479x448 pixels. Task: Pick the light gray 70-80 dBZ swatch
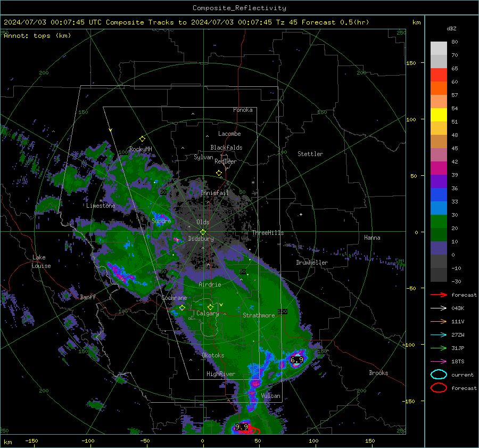pyautogui.click(x=439, y=48)
